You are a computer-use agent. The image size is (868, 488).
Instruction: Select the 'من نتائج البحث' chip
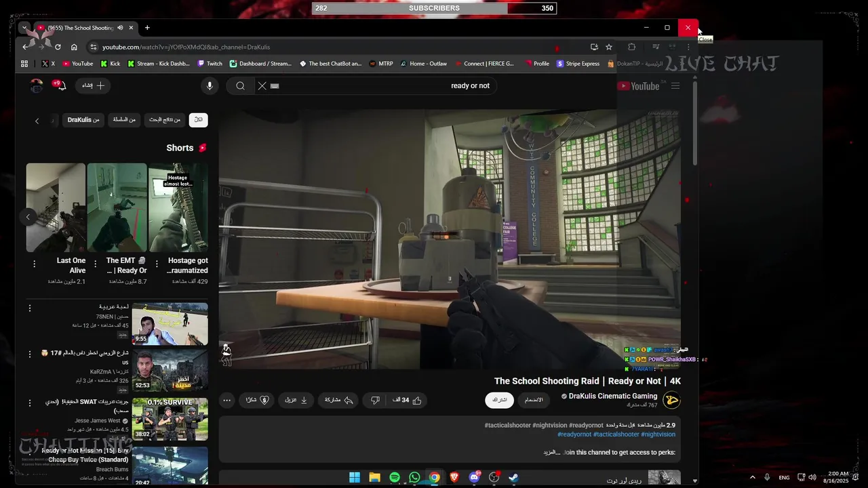pos(165,120)
